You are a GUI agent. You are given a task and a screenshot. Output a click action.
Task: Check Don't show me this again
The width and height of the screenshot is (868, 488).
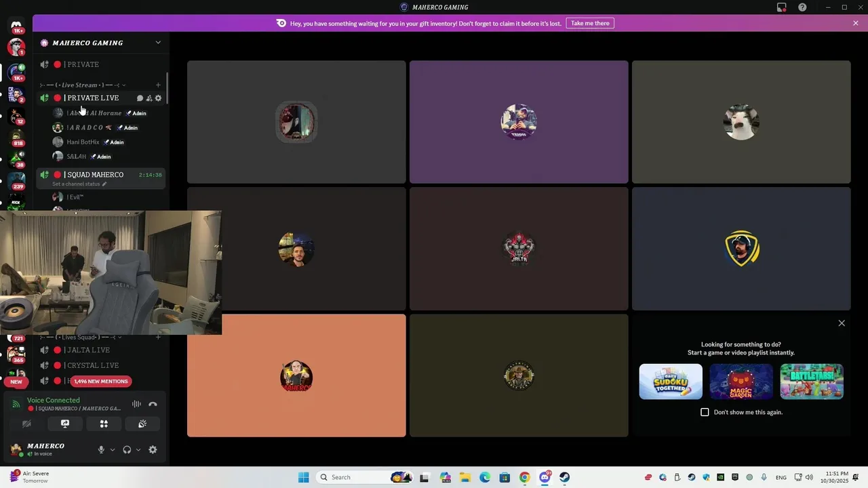coord(705,412)
